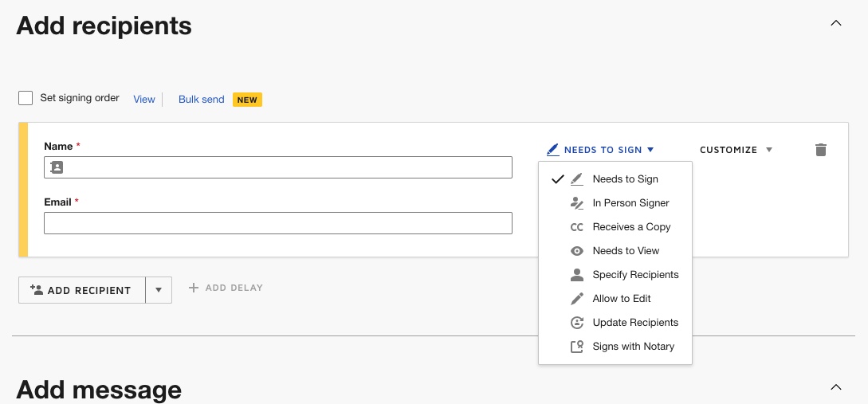The image size is (868, 404).
Task: Enable the Set signing order checkbox
Action: (26, 98)
